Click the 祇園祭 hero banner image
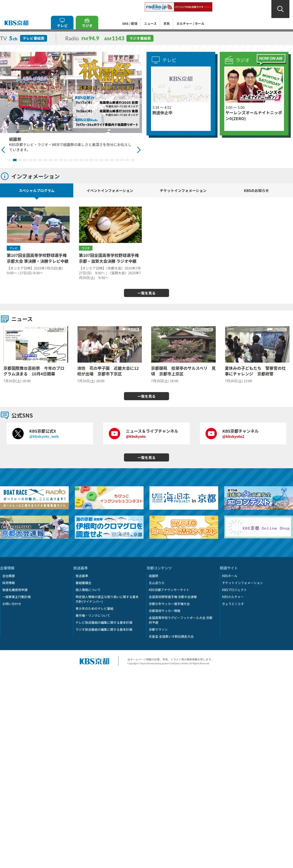The width and height of the screenshot is (293, 868). [71, 92]
